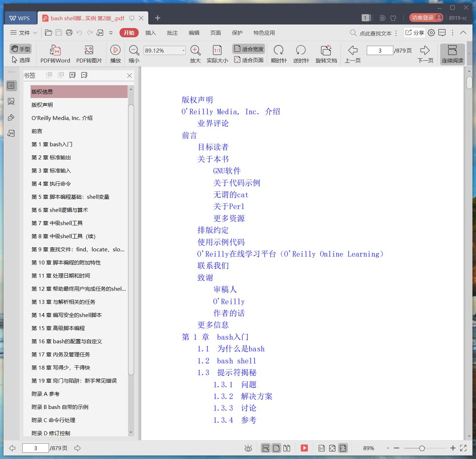Toggle eye protection mode in status bar
This screenshot has width=476, height=459.
pos(248,448)
